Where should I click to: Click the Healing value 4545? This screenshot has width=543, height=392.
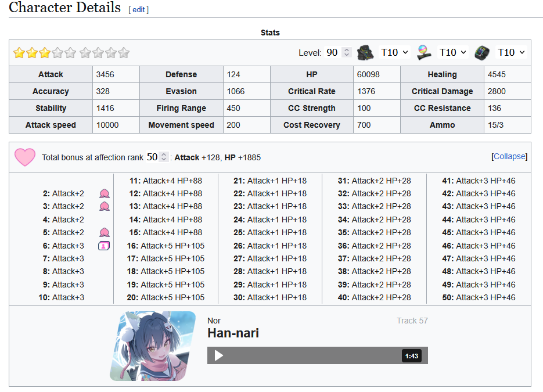497,74
